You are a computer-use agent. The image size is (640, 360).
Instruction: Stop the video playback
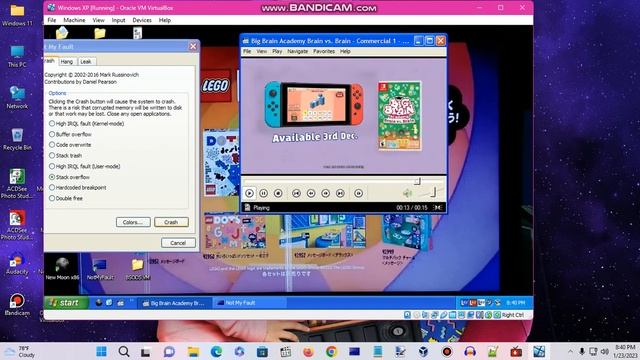(278, 193)
